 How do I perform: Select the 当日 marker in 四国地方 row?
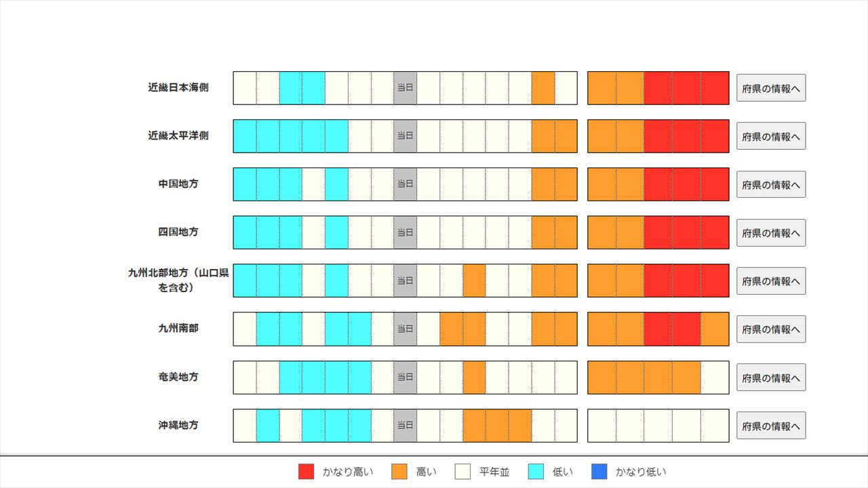coord(405,232)
